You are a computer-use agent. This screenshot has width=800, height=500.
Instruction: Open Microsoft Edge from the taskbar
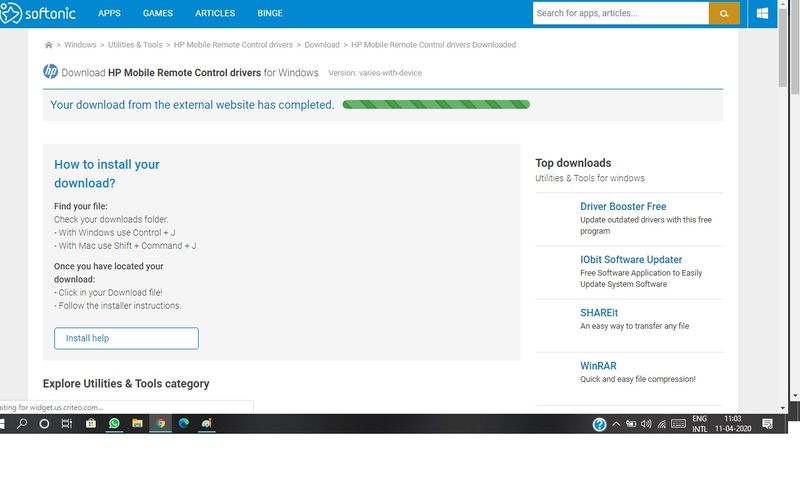[x=184, y=423]
